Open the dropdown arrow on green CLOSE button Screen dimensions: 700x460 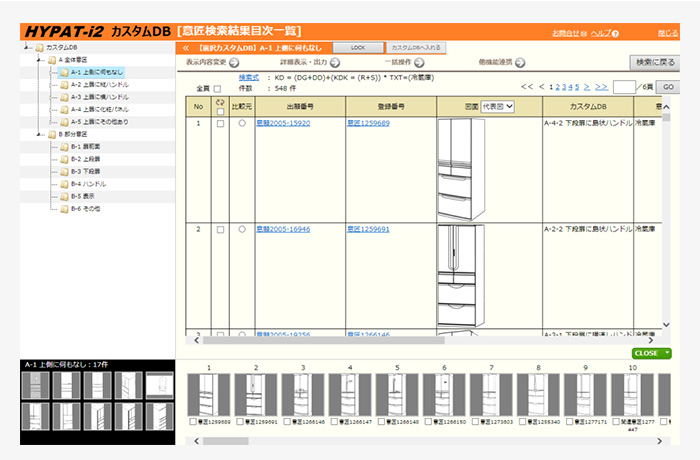point(667,353)
